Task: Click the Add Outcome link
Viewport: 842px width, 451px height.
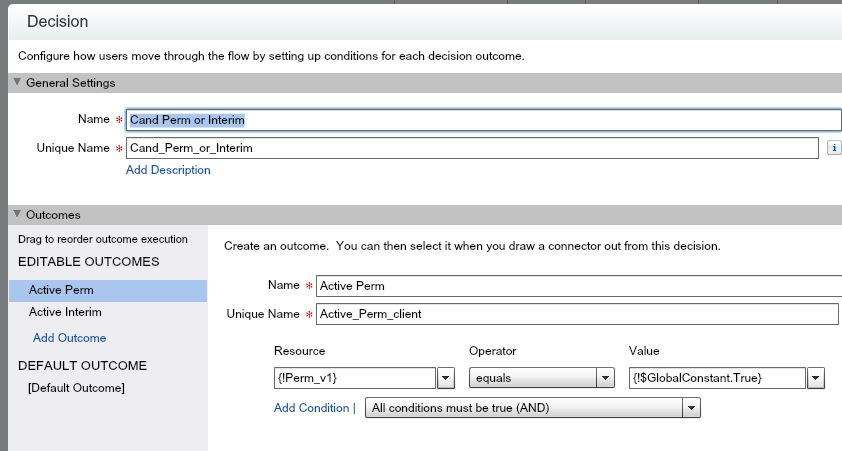Action: (x=69, y=338)
